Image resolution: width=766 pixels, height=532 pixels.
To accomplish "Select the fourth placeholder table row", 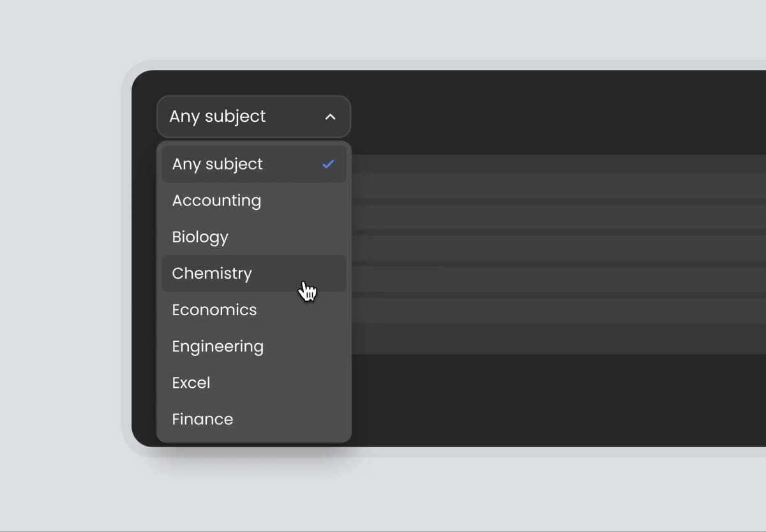I will coord(555,279).
